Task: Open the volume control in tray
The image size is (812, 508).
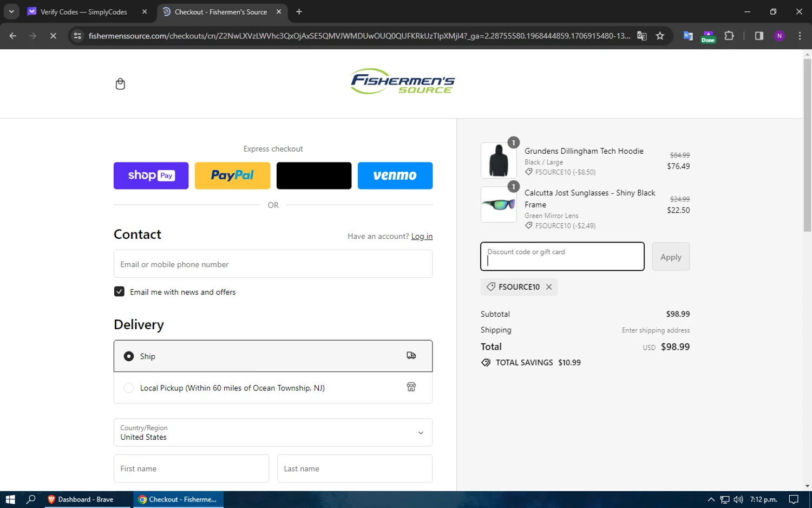Action: (x=738, y=499)
